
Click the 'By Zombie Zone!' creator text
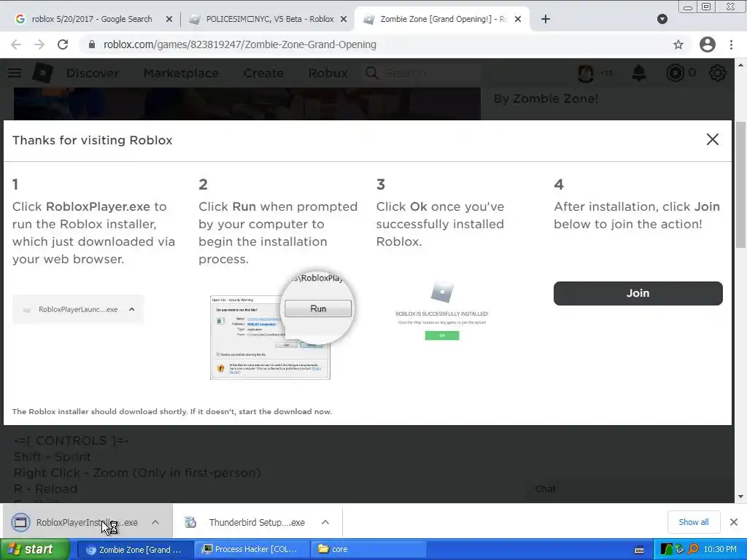(x=546, y=98)
